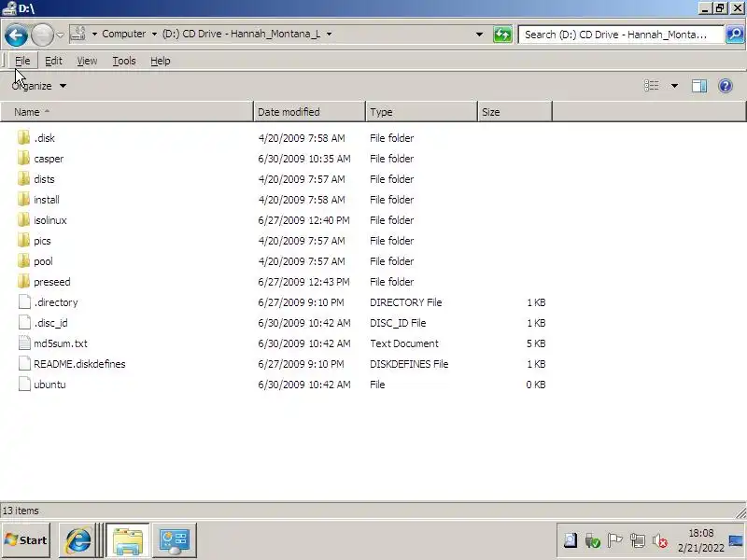Click the md5sum.txt document icon

coord(24,343)
